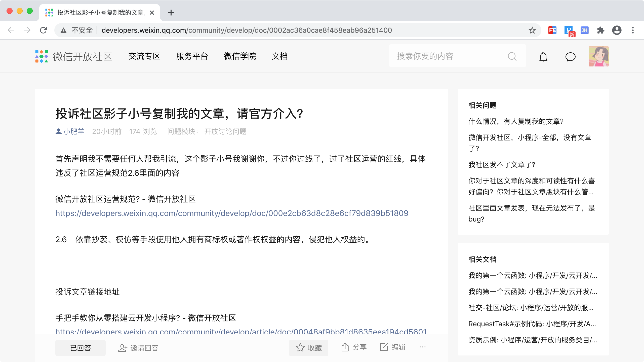Click the user avatar thumbnail

pyautogui.click(x=598, y=56)
